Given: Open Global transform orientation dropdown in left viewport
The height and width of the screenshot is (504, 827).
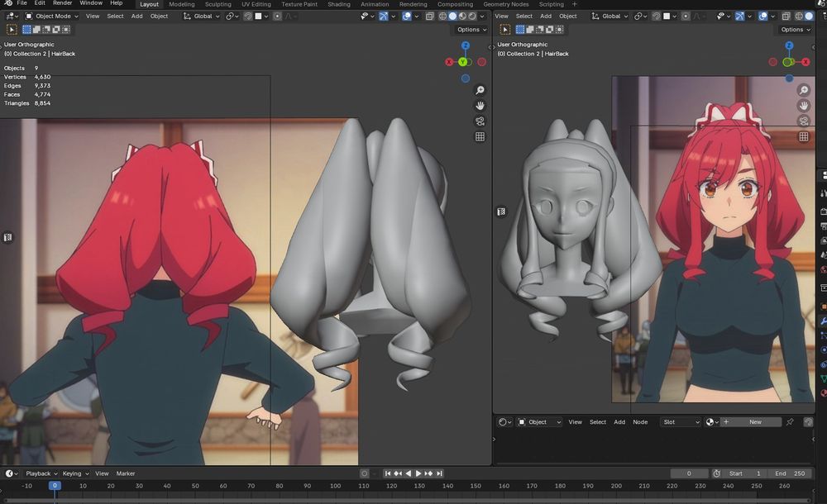Looking at the screenshot, I should click(x=201, y=17).
